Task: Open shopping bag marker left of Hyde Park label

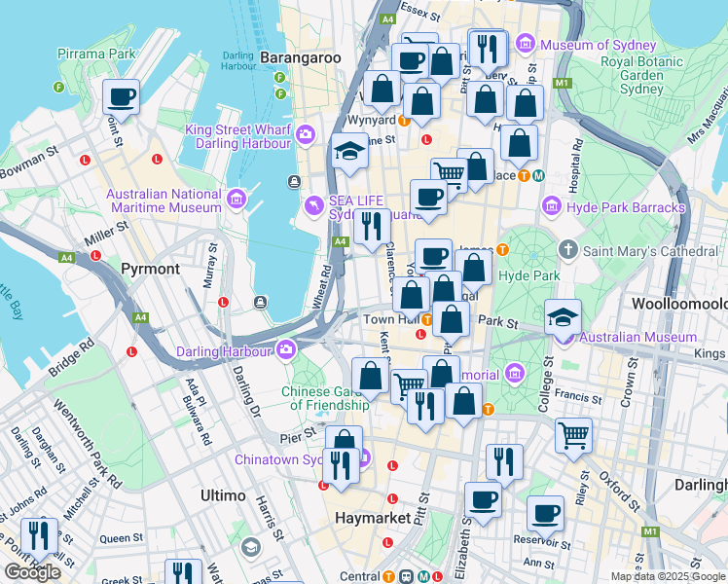Action: (474, 269)
